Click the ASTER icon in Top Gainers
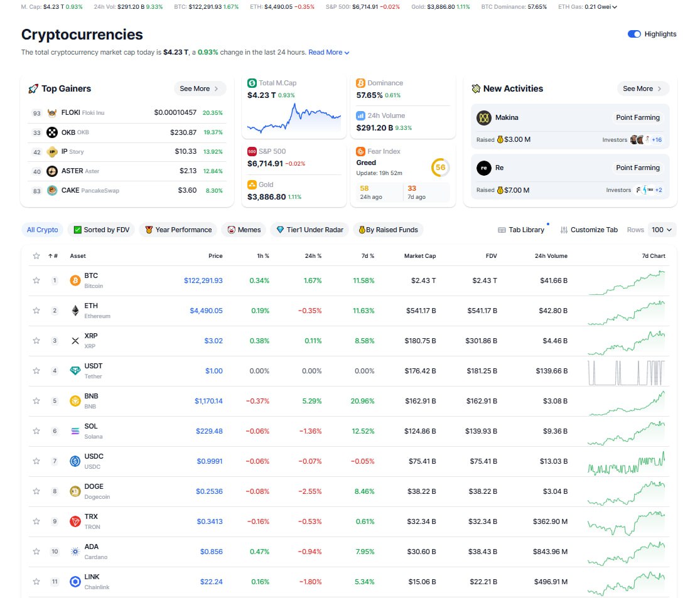700x598 pixels. [x=52, y=171]
